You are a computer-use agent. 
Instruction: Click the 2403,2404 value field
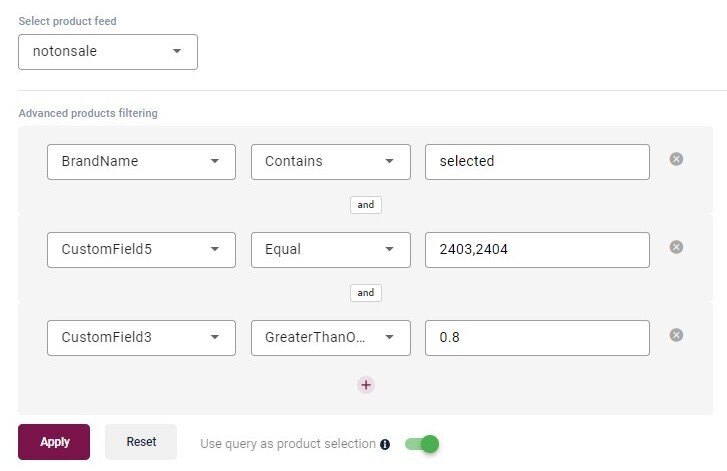pyautogui.click(x=537, y=250)
